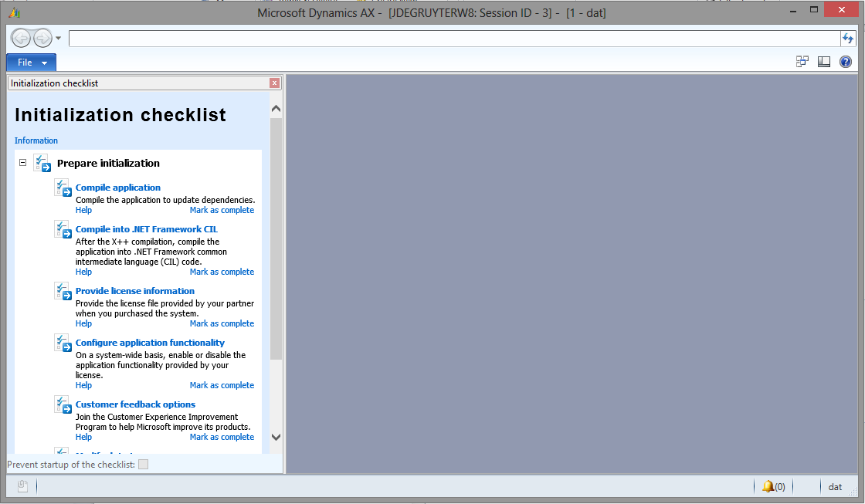Image resolution: width=865 pixels, height=504 pixels.
Task: Open Help via the question mark icon
Action: (845, 62)
